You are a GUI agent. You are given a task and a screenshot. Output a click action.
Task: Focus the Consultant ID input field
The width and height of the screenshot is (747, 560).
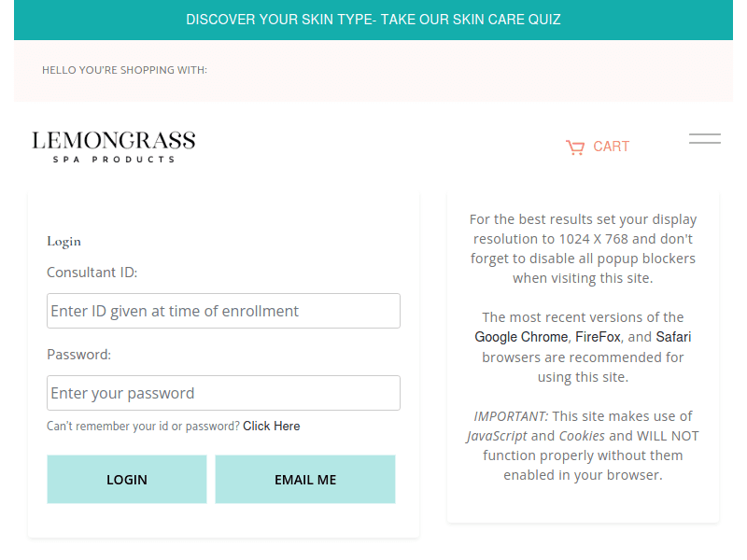[x=223, y=311]
